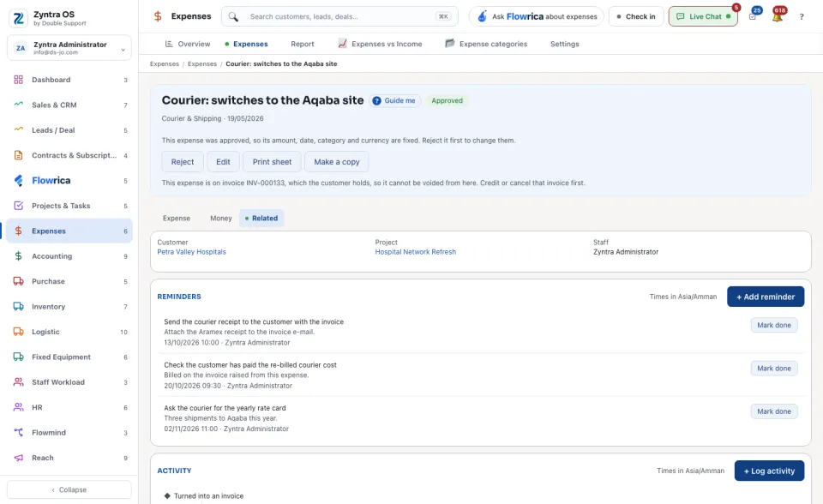Open Logistic truck icon
The image size is (823, 504).
(18, 332)
